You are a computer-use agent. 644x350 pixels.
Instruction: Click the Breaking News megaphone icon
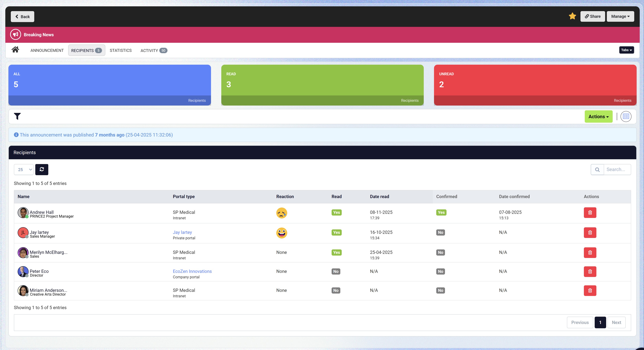(15, 35)
